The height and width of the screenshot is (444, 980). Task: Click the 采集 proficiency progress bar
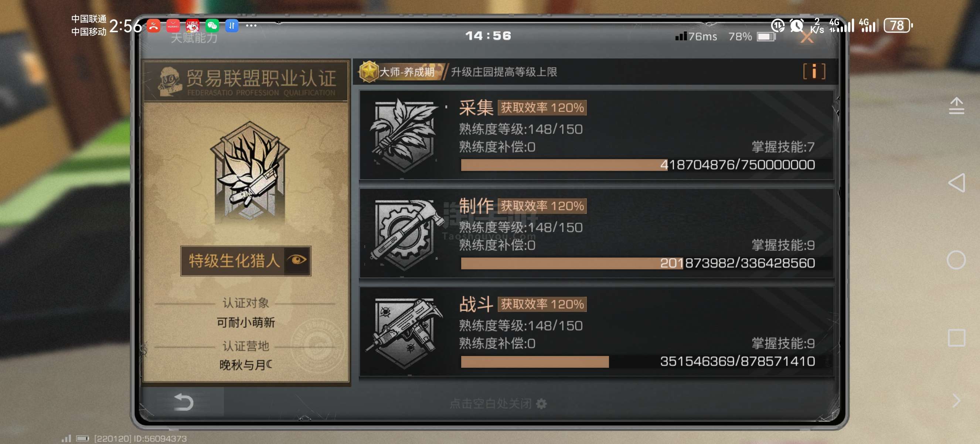(637, 165)
